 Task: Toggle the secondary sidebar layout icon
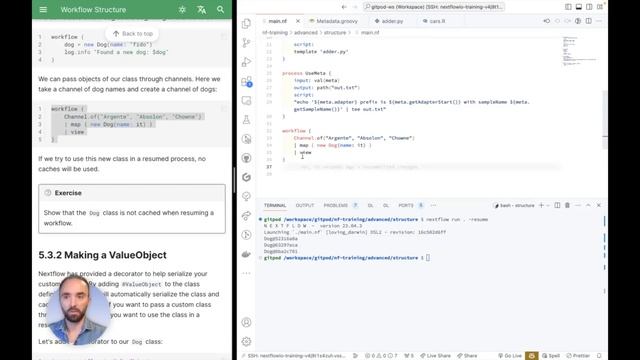click(x=589, y=7)
